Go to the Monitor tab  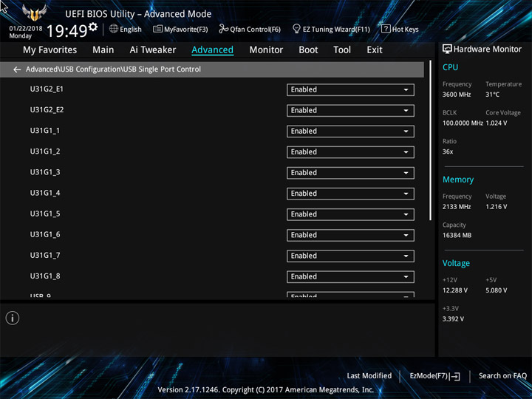coord(266,50)
